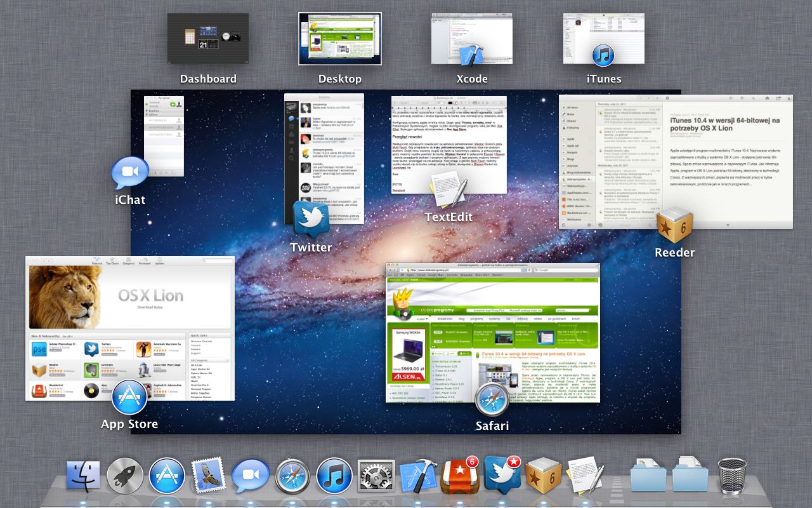
Task: Click App Store icon on App Store window
Action: pos(129,398)
